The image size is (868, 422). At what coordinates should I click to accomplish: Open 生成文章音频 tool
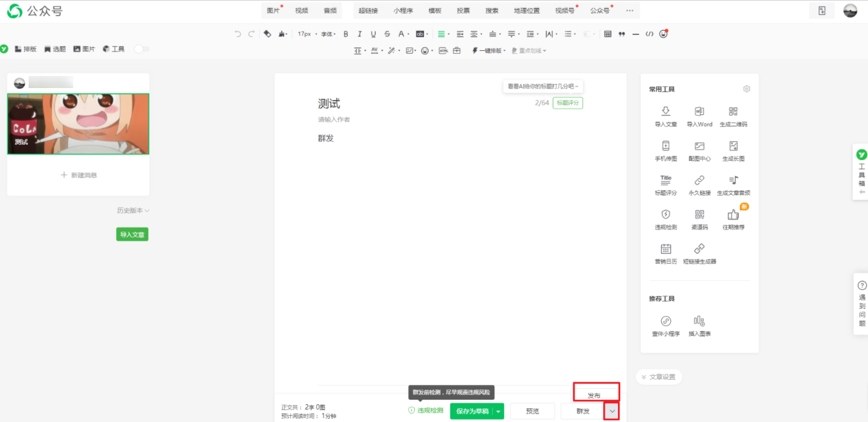coord(734,185)
